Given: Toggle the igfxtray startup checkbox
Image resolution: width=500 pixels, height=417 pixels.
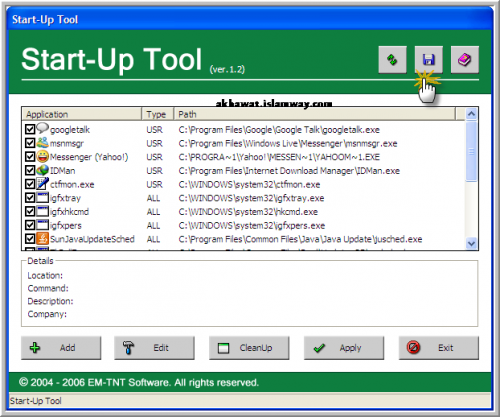Looking at the screenshot, I should click(30, 197).
